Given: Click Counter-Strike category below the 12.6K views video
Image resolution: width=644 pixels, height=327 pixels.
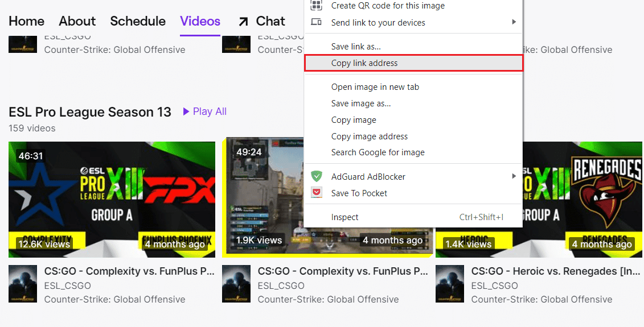Looking at the screenshot, I should pos(114,300).
